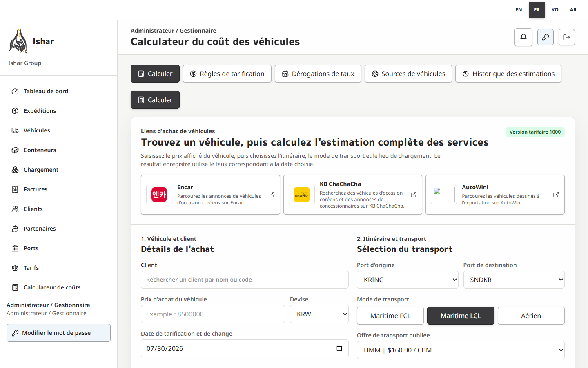Click the Calculateur de coûts calculator icon
The width and height of the screenshot is (588, 368).
click(x=15, y=287)
